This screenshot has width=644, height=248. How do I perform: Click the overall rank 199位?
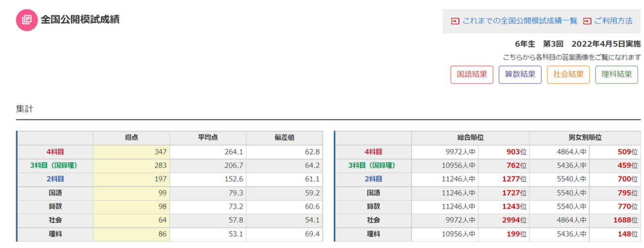pos(517,234)
